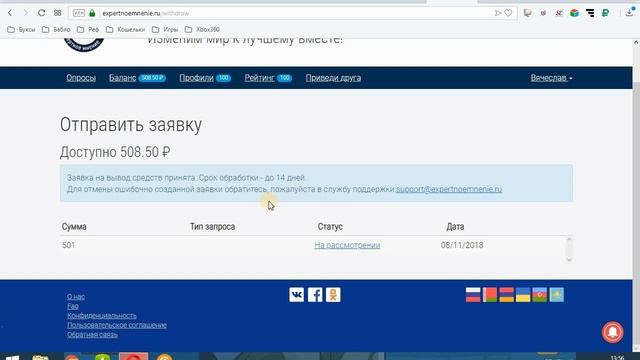Screen dimensions: 640x360
Task: Click the green ruble extension icon
Action: point(606,13)
